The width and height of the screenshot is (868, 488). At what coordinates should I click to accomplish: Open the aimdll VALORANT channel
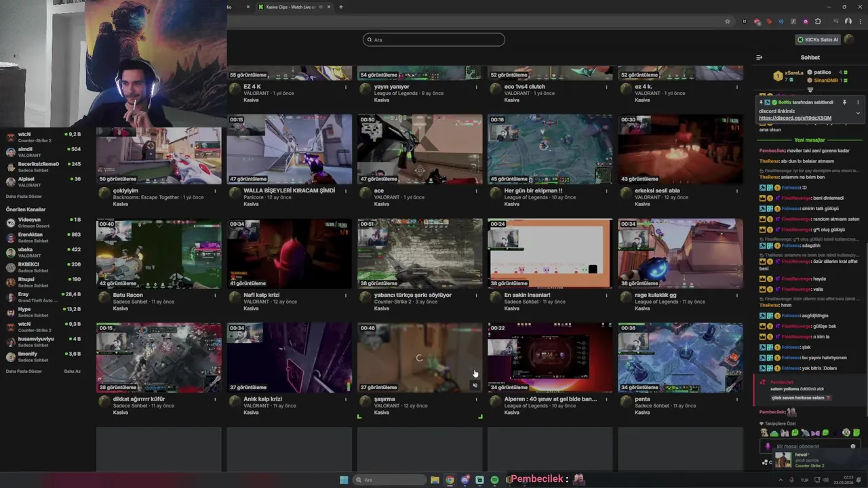pyautogui.click(x=44, y=152)
